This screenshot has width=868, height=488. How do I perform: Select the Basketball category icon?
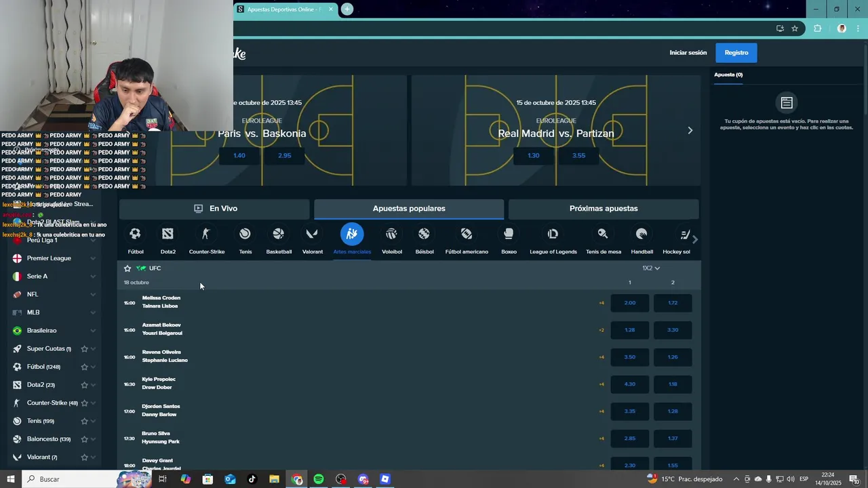[x=278, y=234]
